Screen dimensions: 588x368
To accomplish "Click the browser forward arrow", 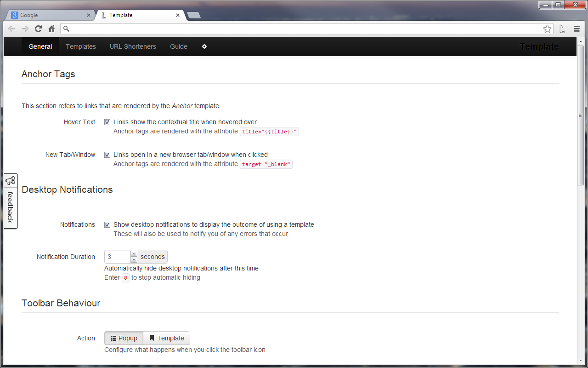I will (x=25, y=29).
